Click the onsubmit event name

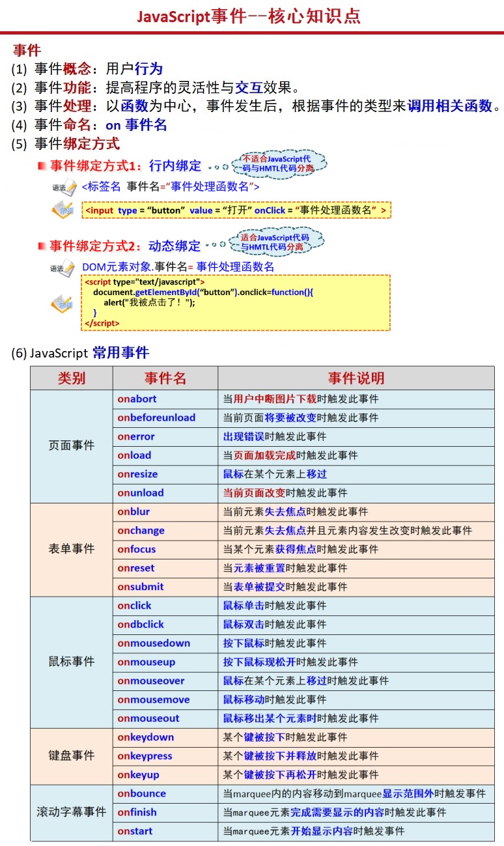click(x=141, y=587)
